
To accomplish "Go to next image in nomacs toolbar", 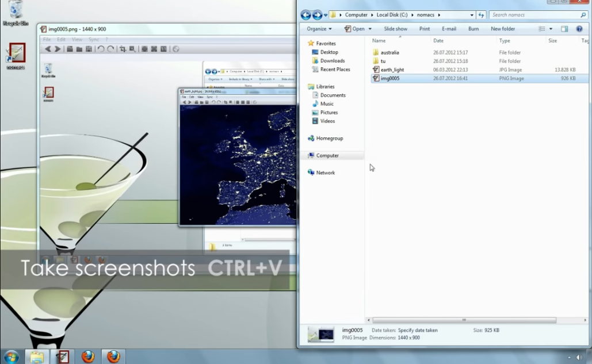I will pos(58,49).
